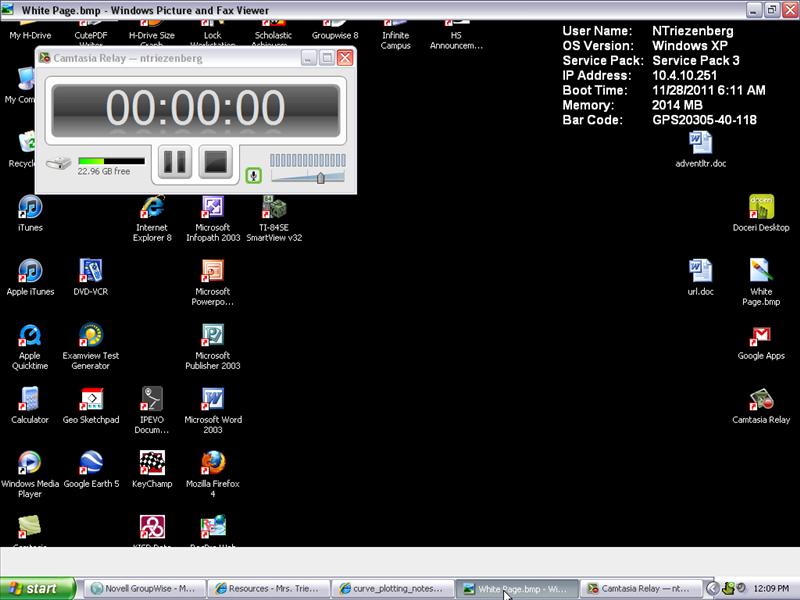This screenshot has width=800, height=600.
Task: Switch to Camtasia Relay taskbar button
Action: click(x=641, y=588)
